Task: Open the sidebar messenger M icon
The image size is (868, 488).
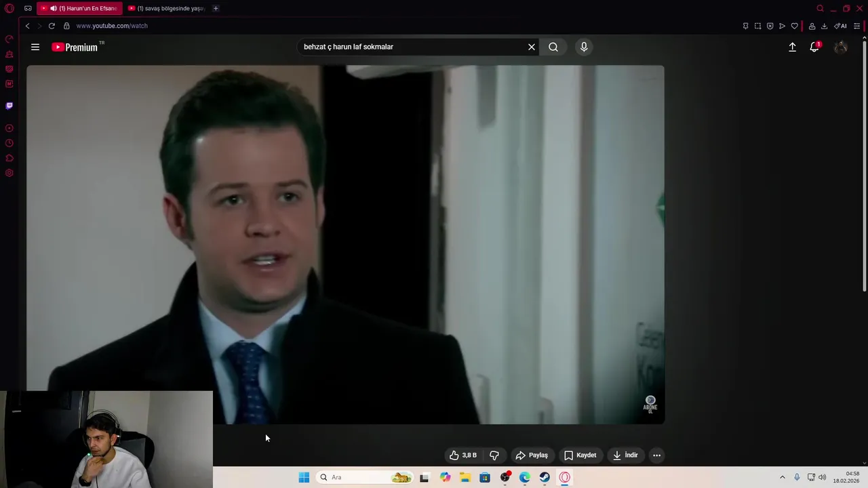Action: coord(9,84)
